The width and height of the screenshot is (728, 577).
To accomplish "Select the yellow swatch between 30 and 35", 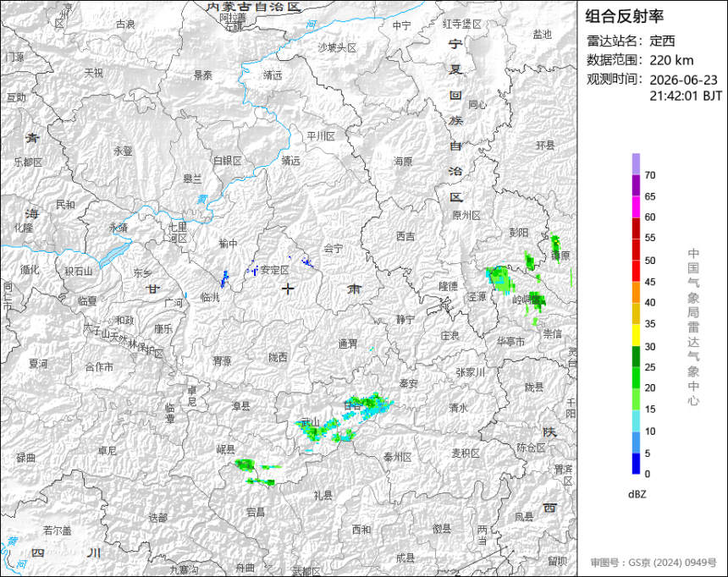I will [x=636, y=335].
